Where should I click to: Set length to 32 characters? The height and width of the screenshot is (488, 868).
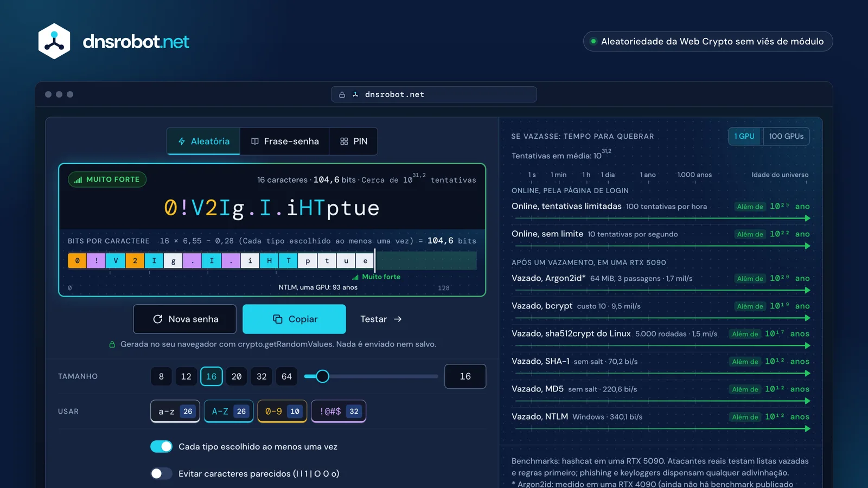261,376
